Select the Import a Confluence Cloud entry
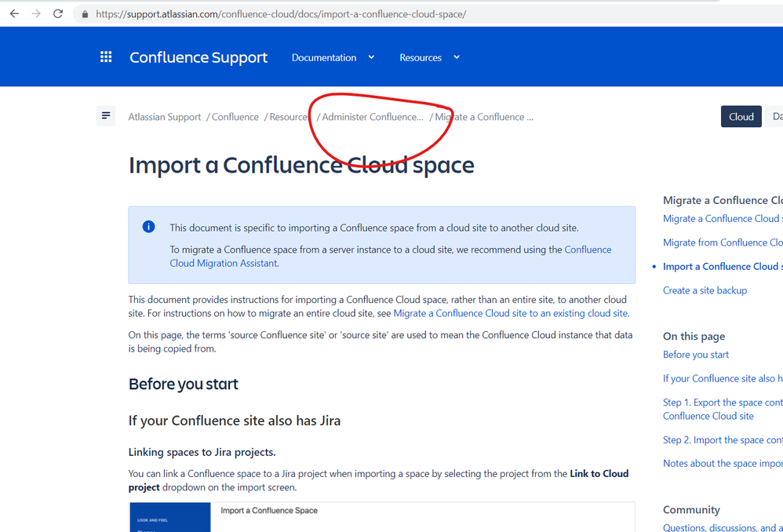 tap(721, 266)
